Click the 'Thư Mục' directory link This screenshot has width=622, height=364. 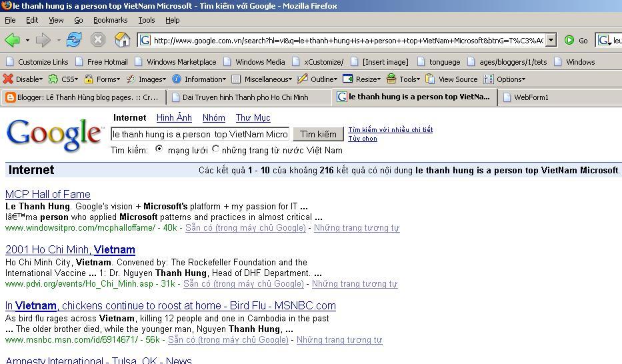[253, 118]
